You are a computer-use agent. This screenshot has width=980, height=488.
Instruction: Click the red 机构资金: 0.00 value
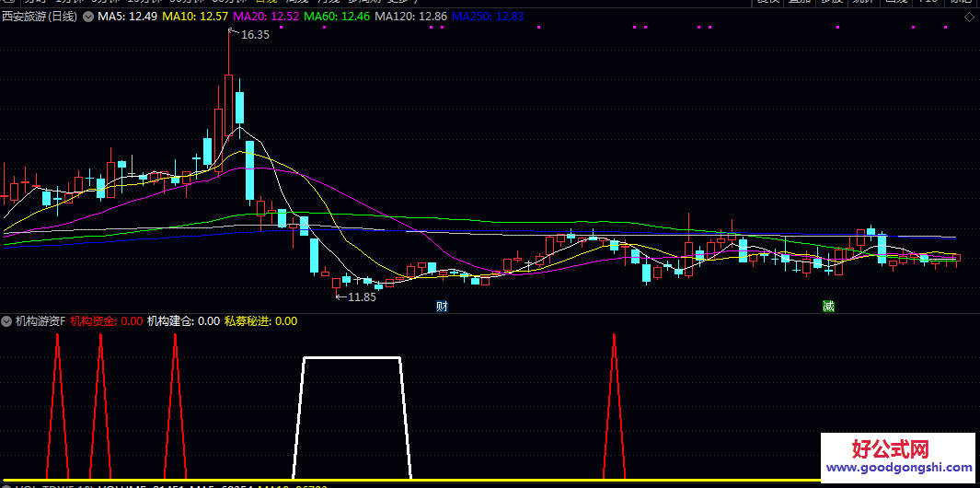107,321
